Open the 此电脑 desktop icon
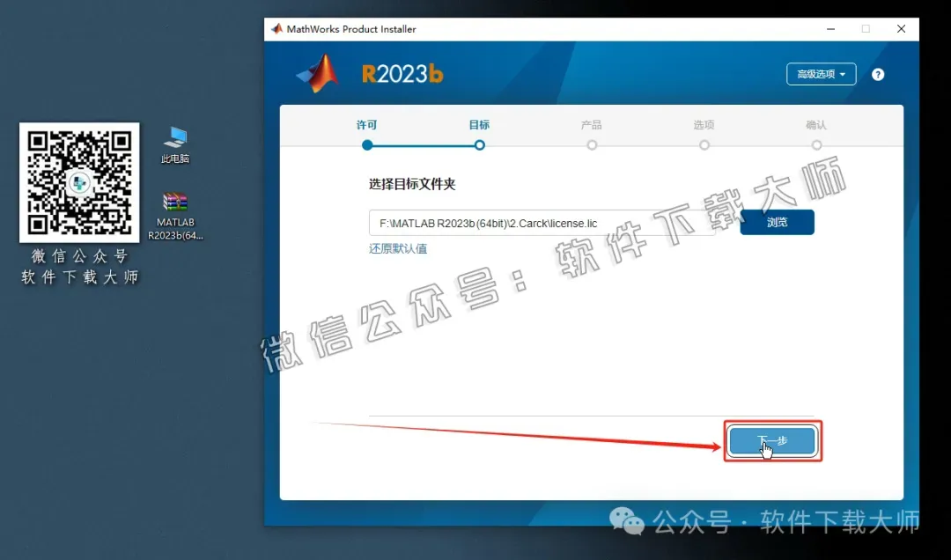951x560 pixels. point(174,145)
